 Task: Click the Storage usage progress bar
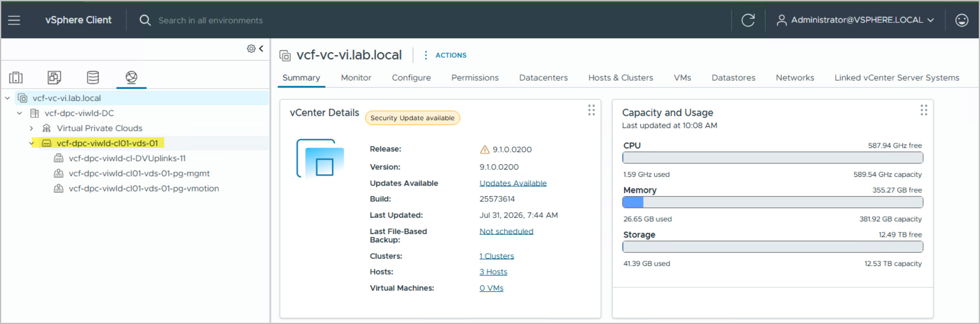[x=773, y=247]
